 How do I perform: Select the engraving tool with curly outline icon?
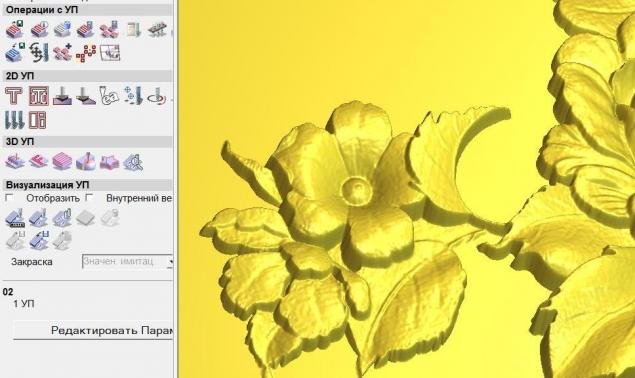pyautogui.click(x=109, y=96)
